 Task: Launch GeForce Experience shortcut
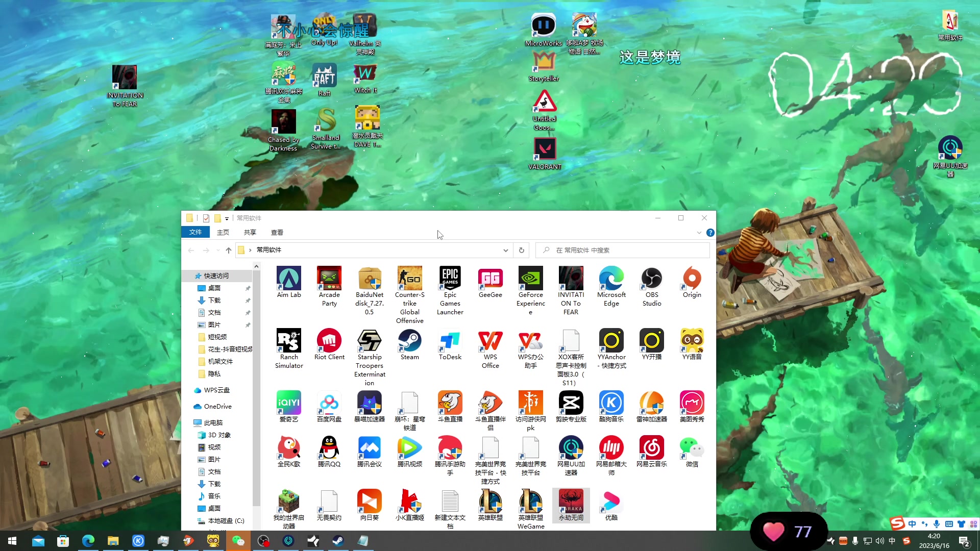[531, 291]
